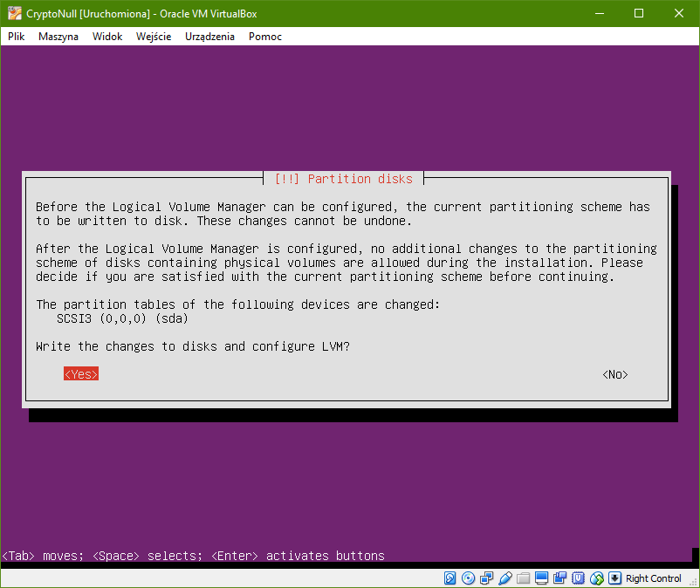Open the Pomoc menu
This screenshot has height=588, width=700.
[x=264, y=36]
